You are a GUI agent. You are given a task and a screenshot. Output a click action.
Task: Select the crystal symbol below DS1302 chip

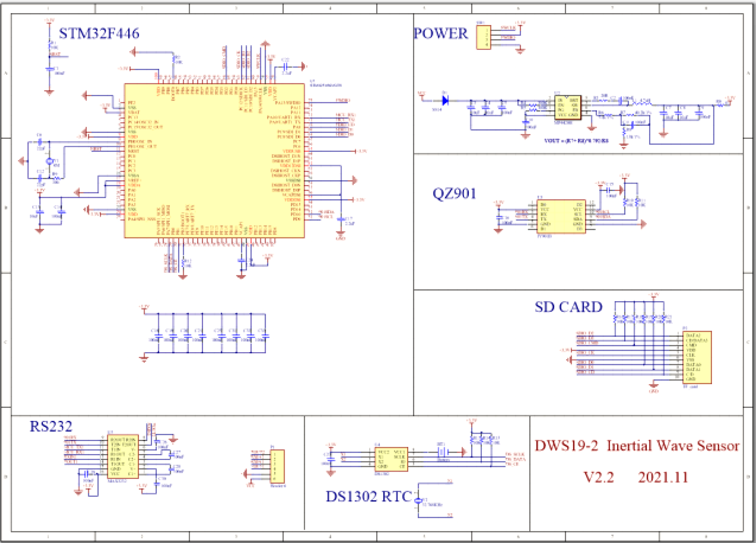pyautogui.click(x=418, y=501)
